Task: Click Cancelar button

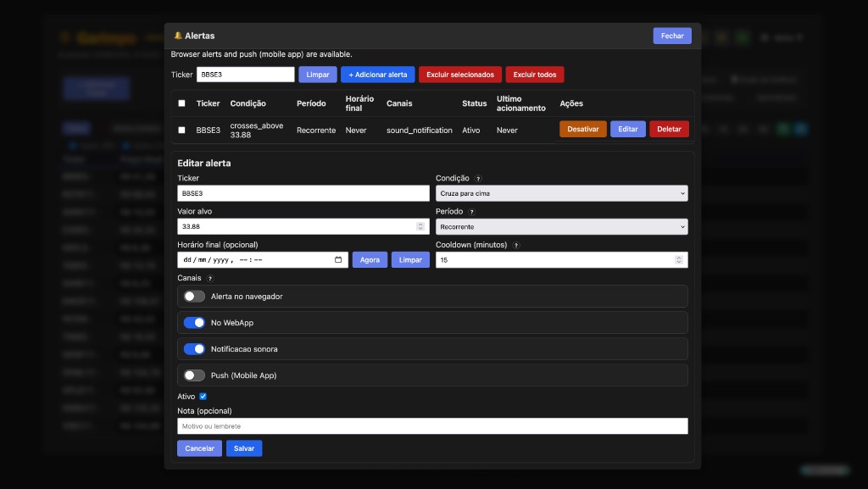Action: (199, 448)
